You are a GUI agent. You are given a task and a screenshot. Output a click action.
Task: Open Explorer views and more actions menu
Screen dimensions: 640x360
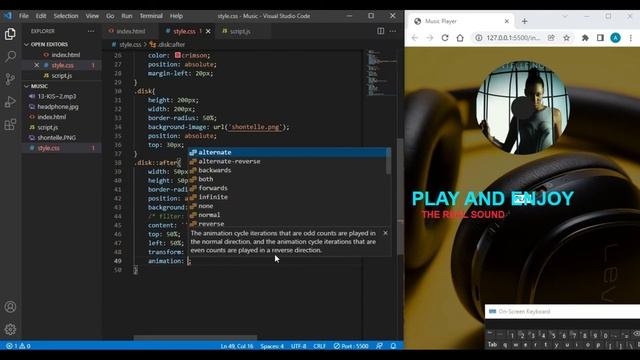[91, 31]
